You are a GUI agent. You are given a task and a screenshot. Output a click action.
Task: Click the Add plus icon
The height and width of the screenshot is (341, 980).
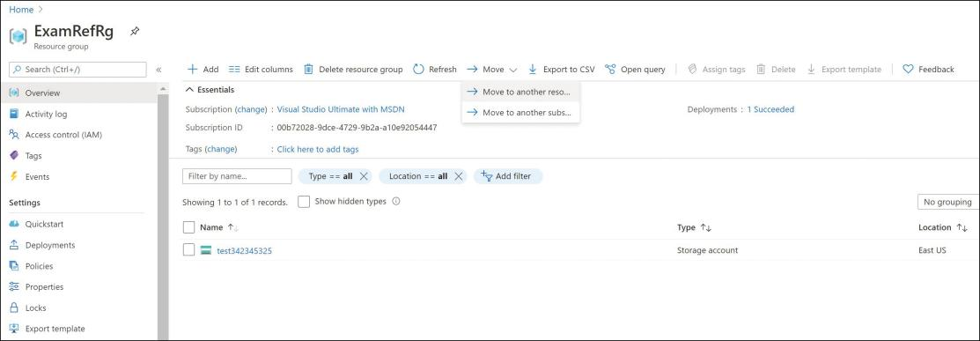[193, 70]
